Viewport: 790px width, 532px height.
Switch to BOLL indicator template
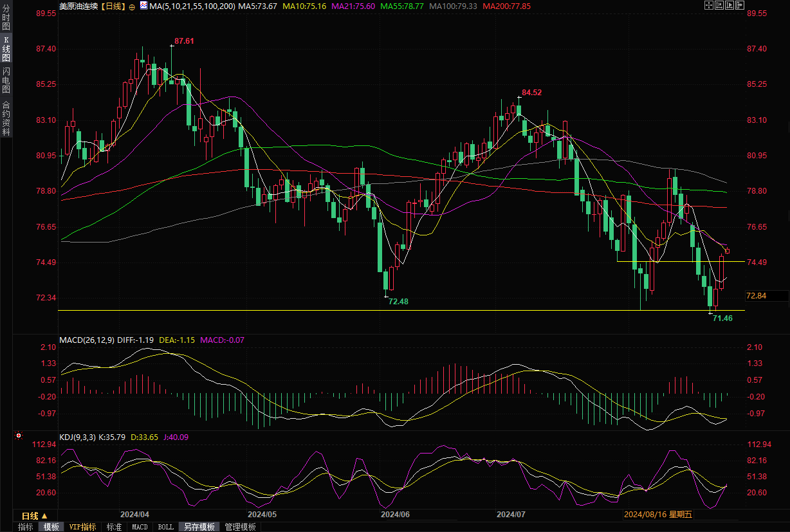(x=165, y=527)
